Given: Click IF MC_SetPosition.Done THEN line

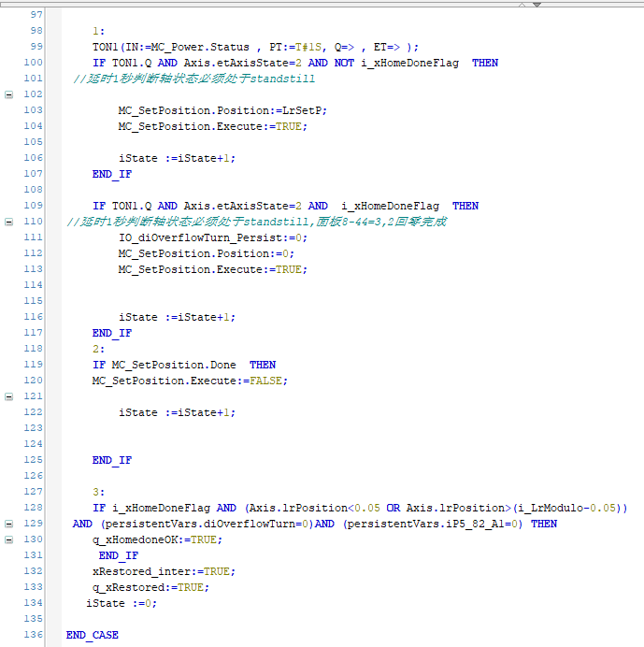Looking at the screenshot, I should (x=183, y=365).
